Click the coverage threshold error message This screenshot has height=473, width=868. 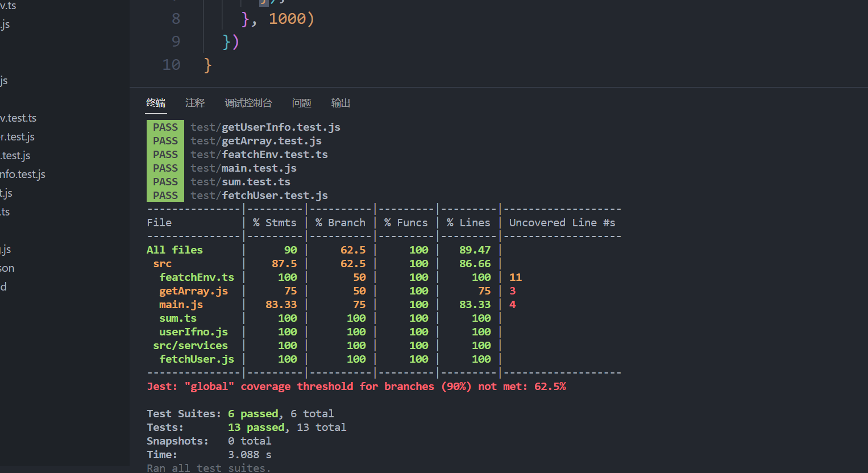point(356,387)
